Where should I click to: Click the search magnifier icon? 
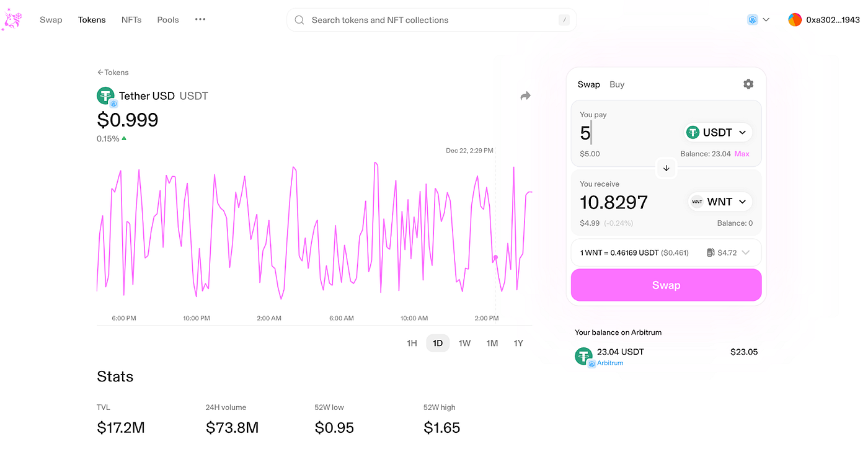[299, 20]
